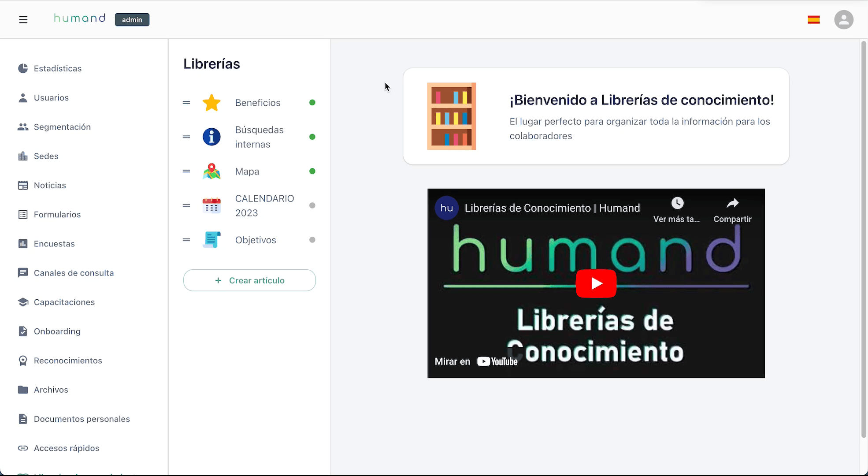Open Documentos personales
The height and width of the screenshot is (476, 868).
pyautogui.click(x=82, y=419)
